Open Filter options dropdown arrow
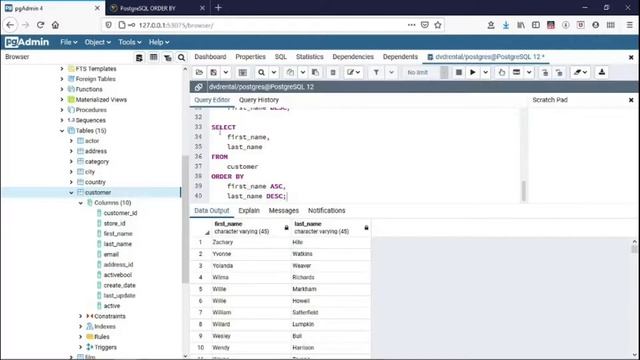 [391, 72]
